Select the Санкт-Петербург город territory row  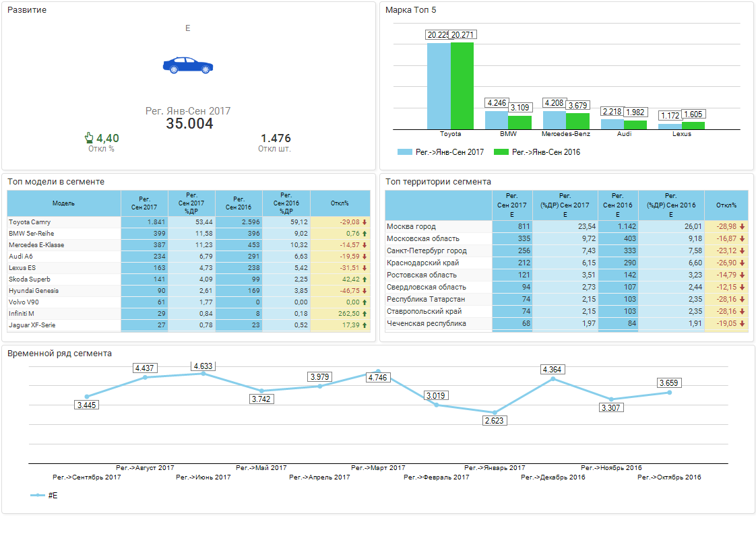(567, 251)
